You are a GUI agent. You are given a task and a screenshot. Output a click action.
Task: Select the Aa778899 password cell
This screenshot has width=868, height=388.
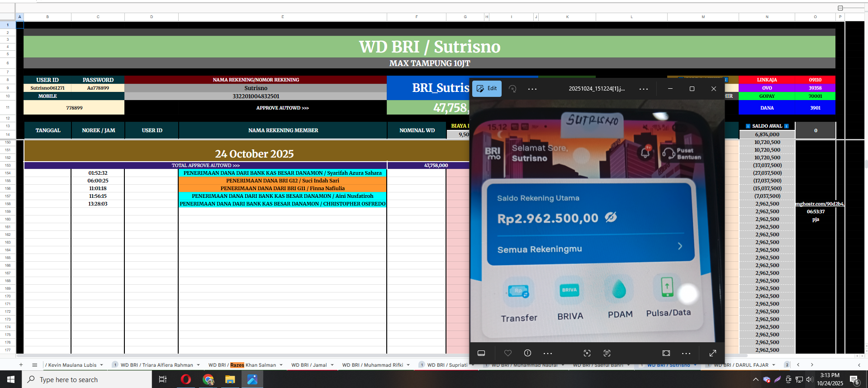pyautogui.click(x=98, y=88)
